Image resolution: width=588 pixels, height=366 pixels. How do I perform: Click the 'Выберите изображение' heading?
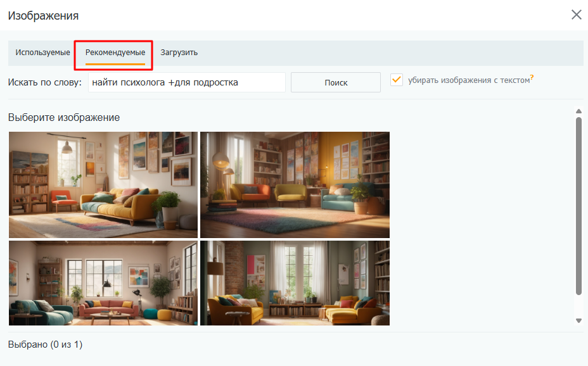[x=64, y=117]
